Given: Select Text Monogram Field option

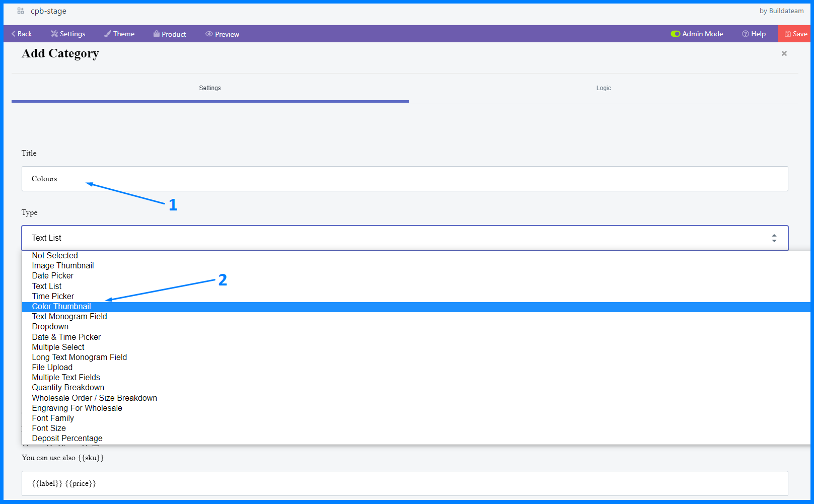Looking at the screenshot, I should pyautogui.click(x=416, y=317).
